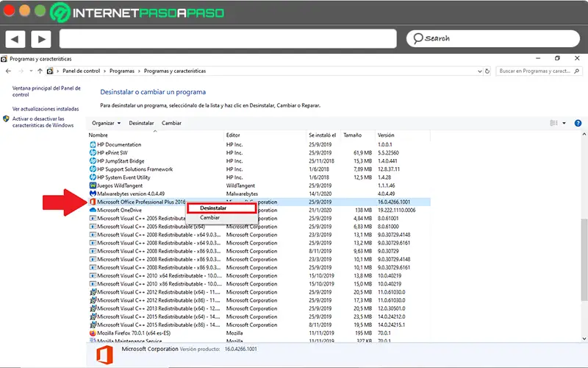Click the search magnifier in Buscar box
The height and width of the screenshot is (368, 588).
click(576, 71)
